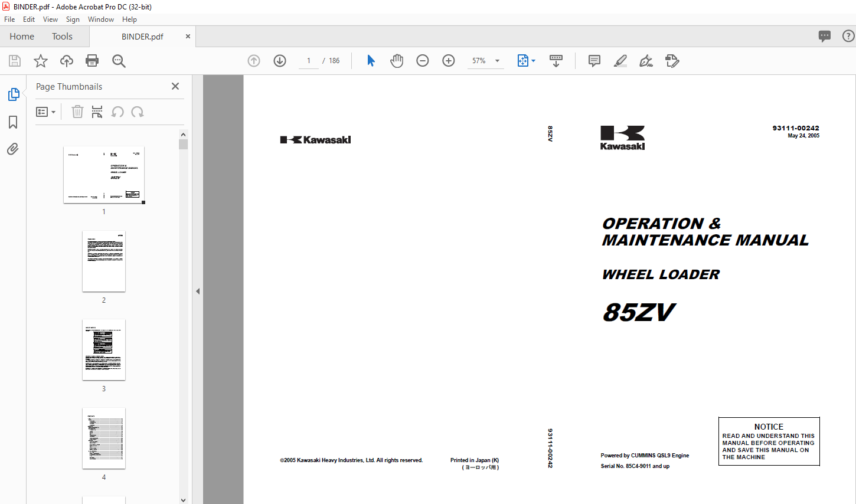Viewport: 856px width, 504px height.
Task: Click the thumbnails panel scrollbar thumb
Action: (183, 145)
